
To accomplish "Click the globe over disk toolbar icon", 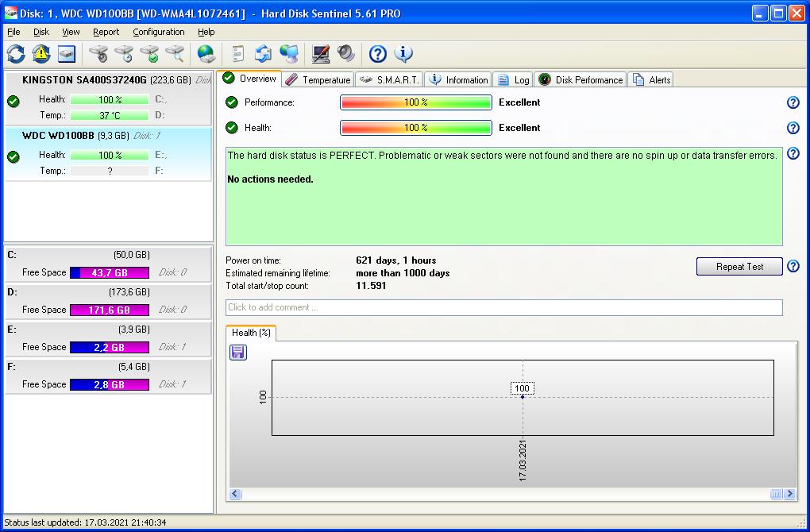I will pos(206,54).
